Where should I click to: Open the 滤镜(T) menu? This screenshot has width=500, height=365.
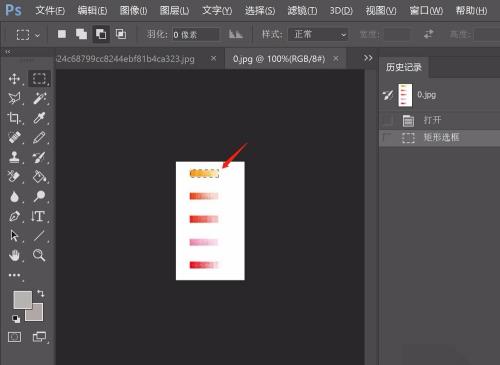(x=302, y=11)
